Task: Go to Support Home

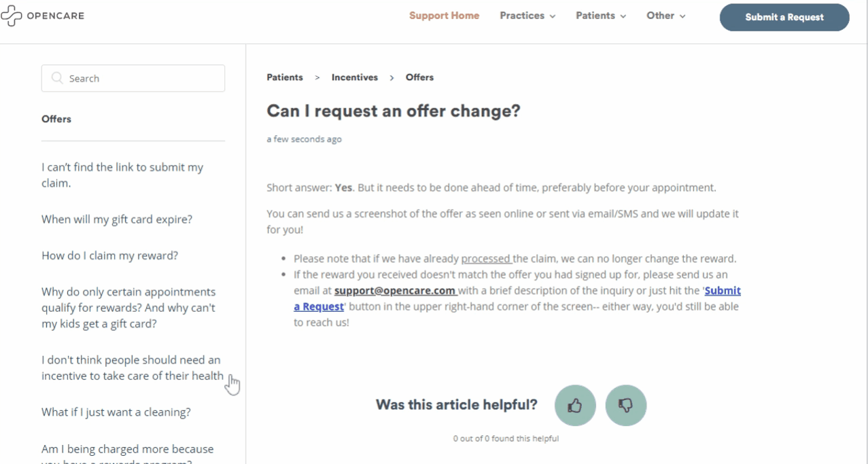Action: tap(444, 16)
